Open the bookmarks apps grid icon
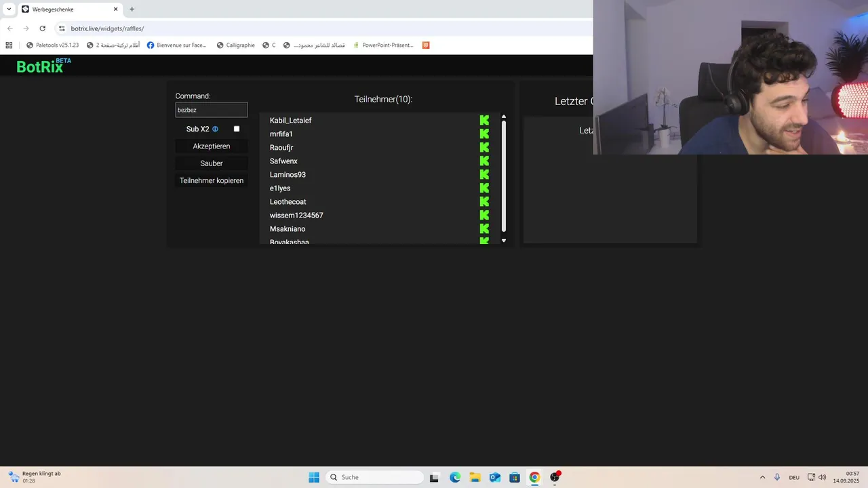The width and height of the screenshot is (868, 488). (x=9, y=45)
